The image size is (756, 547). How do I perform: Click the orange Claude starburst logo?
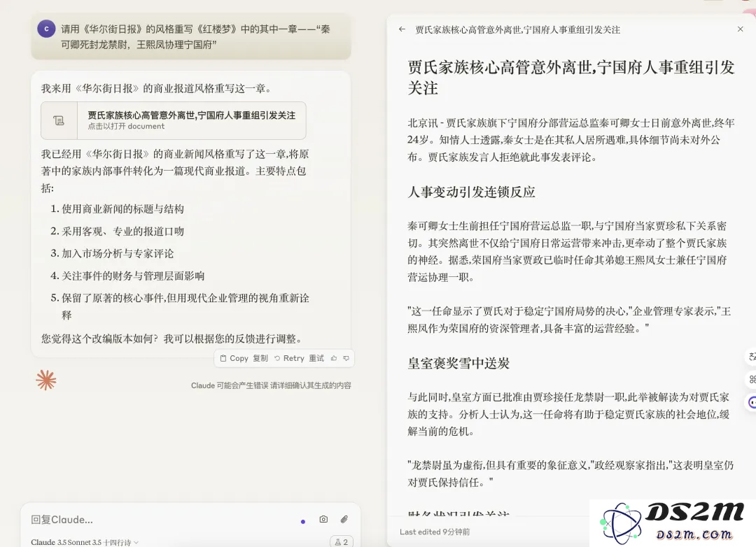point(45,381)
